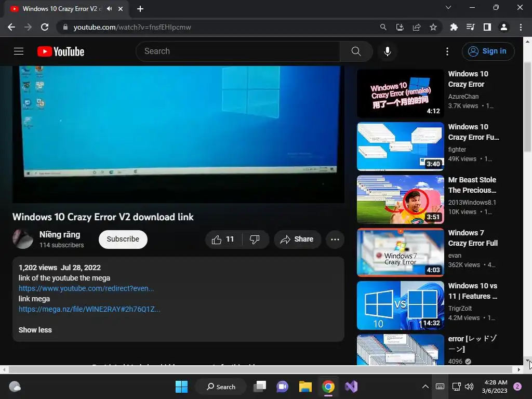Click AzureChan channel name

click(x=463, y=97)
